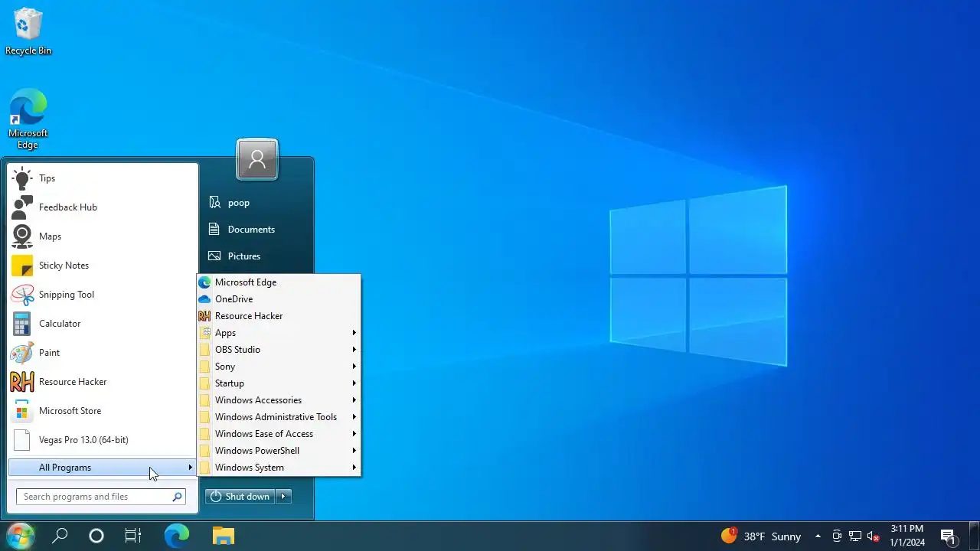The height and width of the screenshot is (551, 980).
Task: Expand Windows Administrative Tools folder
Action: click(279, 417)
